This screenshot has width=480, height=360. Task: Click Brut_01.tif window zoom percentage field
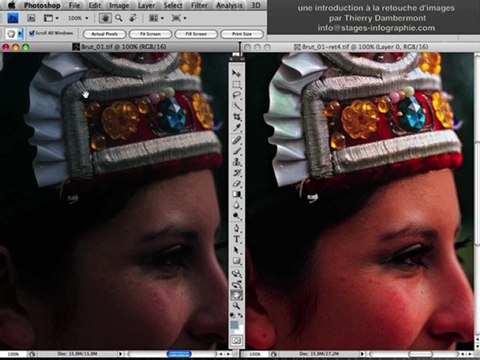(x=13, y=354)
